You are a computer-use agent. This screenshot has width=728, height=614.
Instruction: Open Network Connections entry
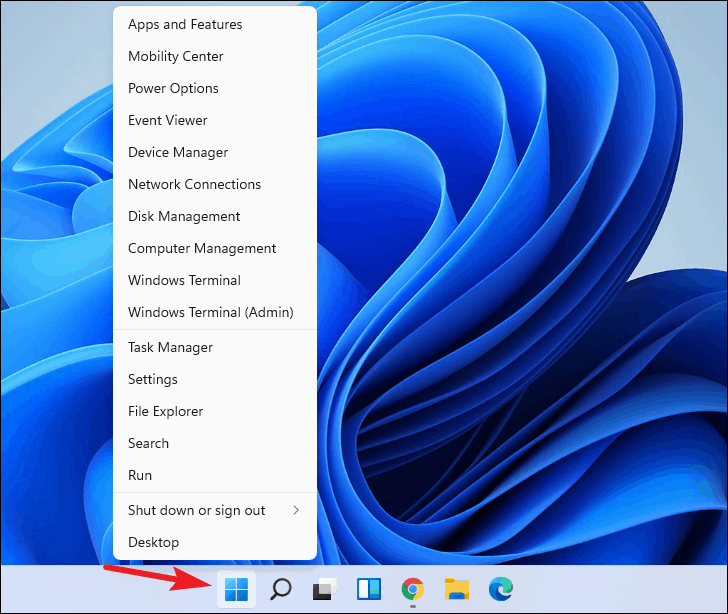coord(194,184)
